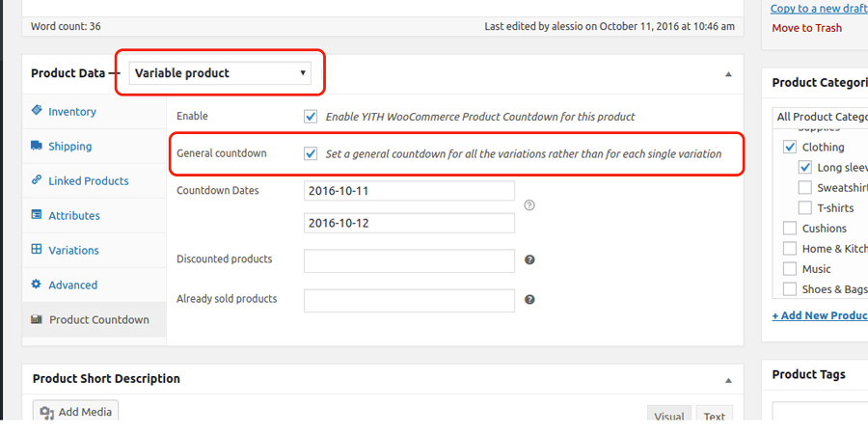Collapse the Product Short Description panel
This screenshot has height=434, width=868.
728,380
